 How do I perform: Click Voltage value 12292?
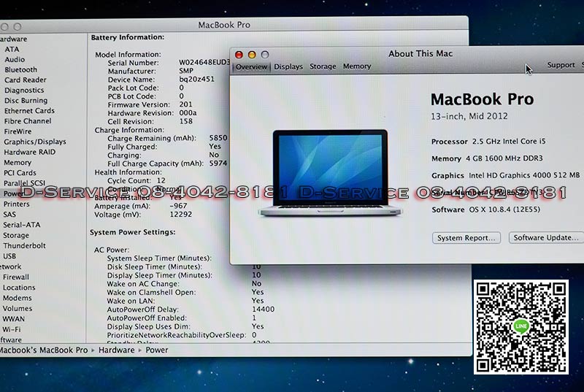point(180,215)
